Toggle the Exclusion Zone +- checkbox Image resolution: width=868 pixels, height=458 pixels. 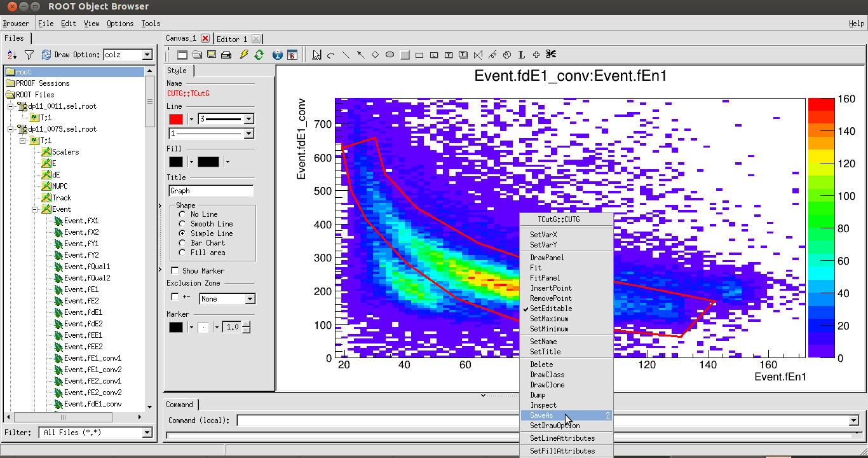pyautogui.click(x=175, y=297)
